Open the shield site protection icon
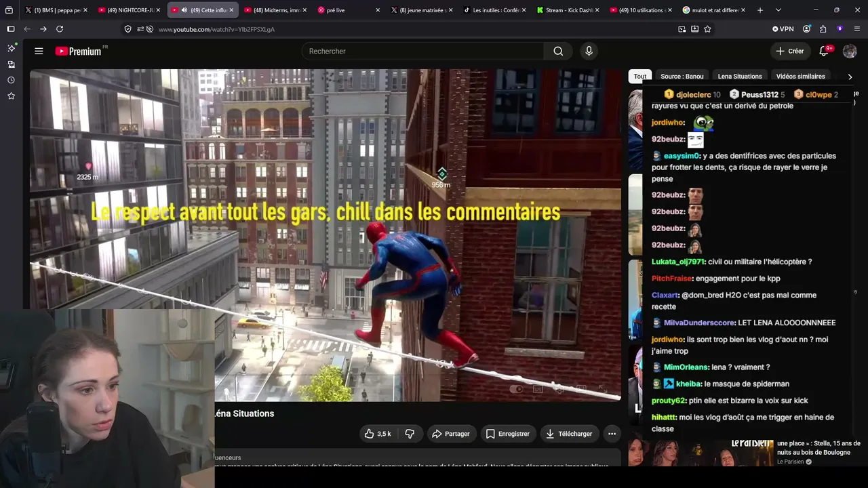Screen dimensions: 868x488 127,29
